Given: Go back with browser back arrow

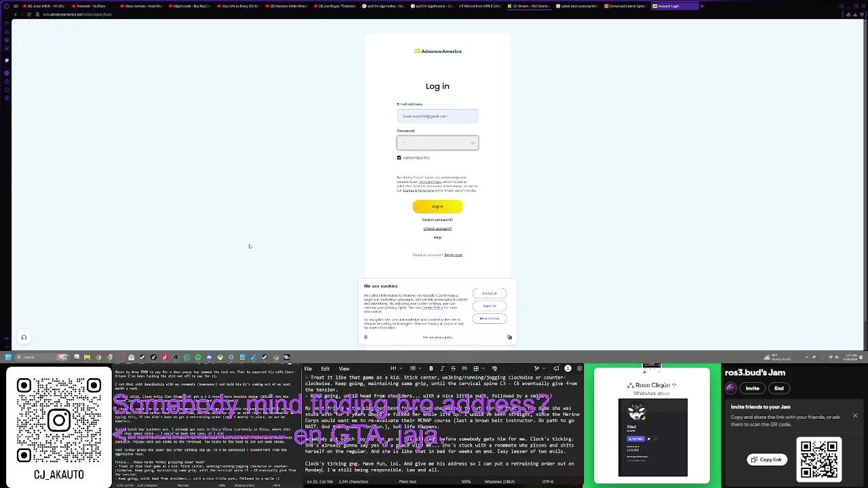Looking at the screenshot, I should [x=15, y=14].
